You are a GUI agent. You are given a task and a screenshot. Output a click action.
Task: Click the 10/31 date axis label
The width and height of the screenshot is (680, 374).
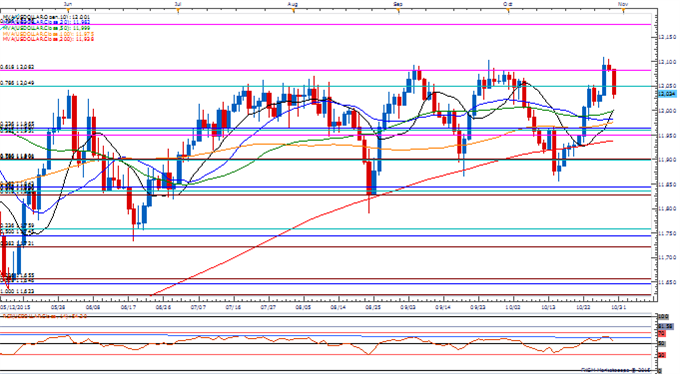tap(618, 307)
